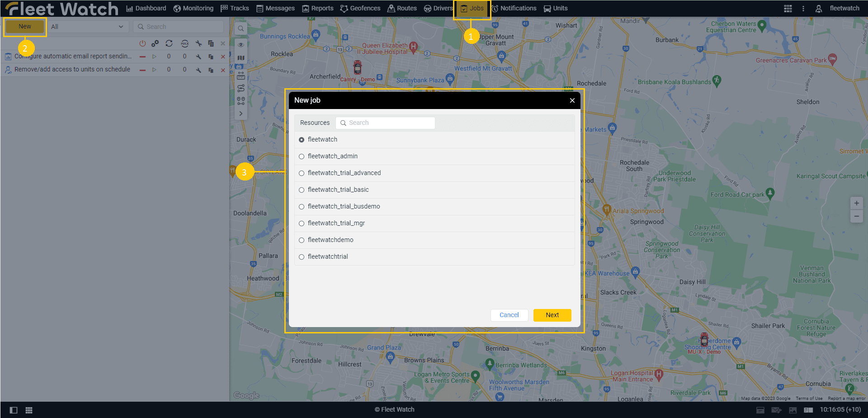Viewport: 868px width, 418px height.
Task: Switch to the Notifications tab
Action: pos(514,9)
